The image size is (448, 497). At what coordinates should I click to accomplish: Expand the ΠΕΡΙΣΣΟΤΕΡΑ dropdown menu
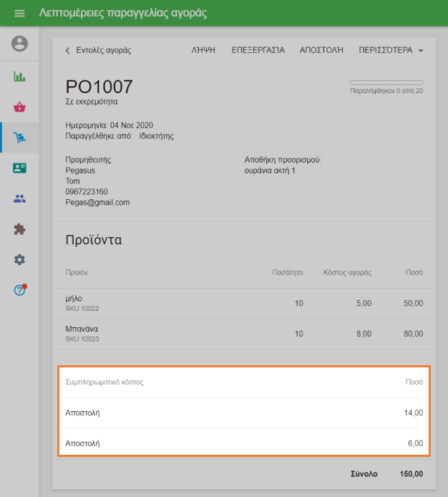point(391,50)
